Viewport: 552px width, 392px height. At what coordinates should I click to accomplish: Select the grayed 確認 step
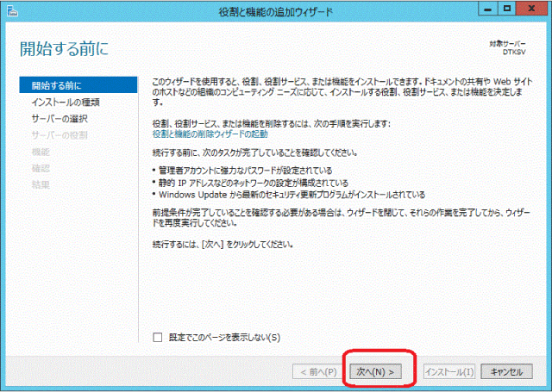pos(41,168)
